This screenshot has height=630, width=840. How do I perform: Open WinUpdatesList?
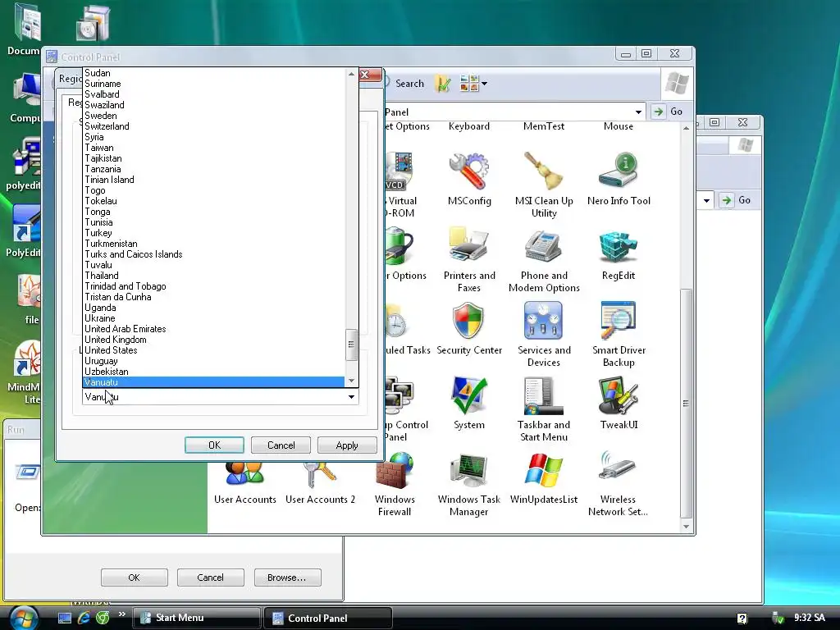[544, 478]
